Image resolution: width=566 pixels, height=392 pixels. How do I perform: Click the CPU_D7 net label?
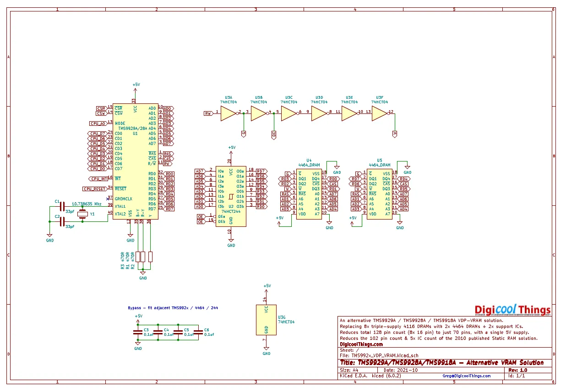(x=98, y=134)
